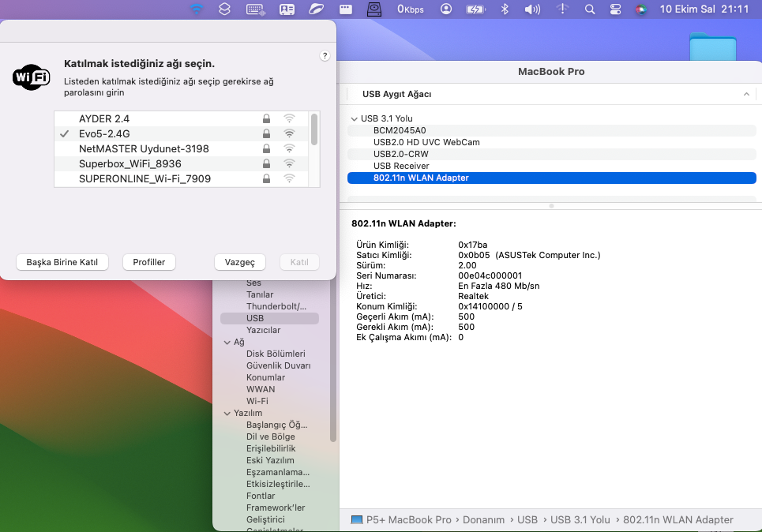Click the computer icon in the path bar
Viewport: 762px width, 532px height.
click(357, 520)
